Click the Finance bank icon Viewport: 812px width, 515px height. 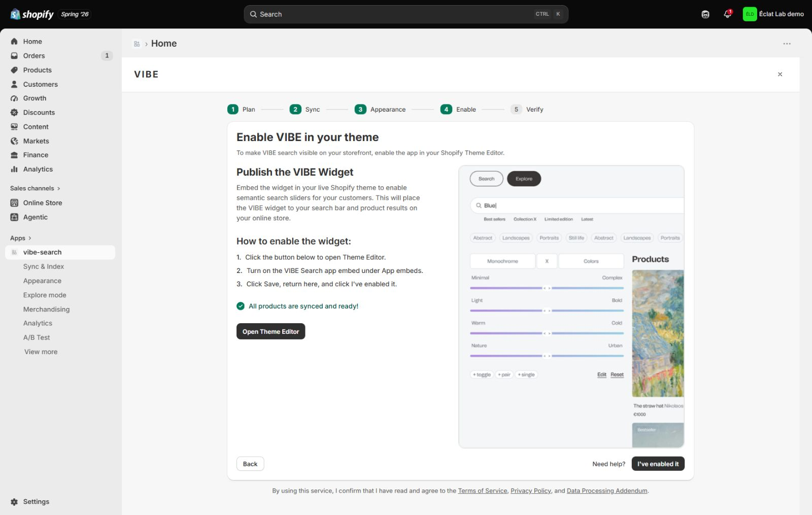tap(14, 155)
